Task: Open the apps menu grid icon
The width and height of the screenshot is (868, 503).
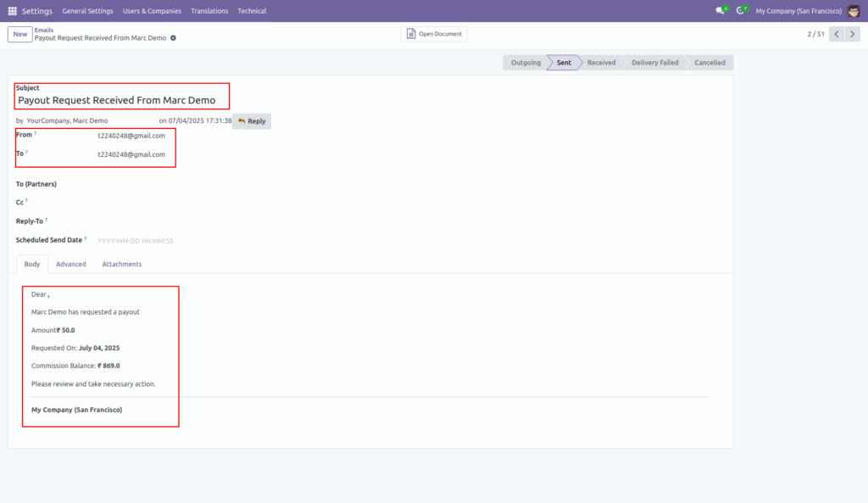Action: coord(12,10)
